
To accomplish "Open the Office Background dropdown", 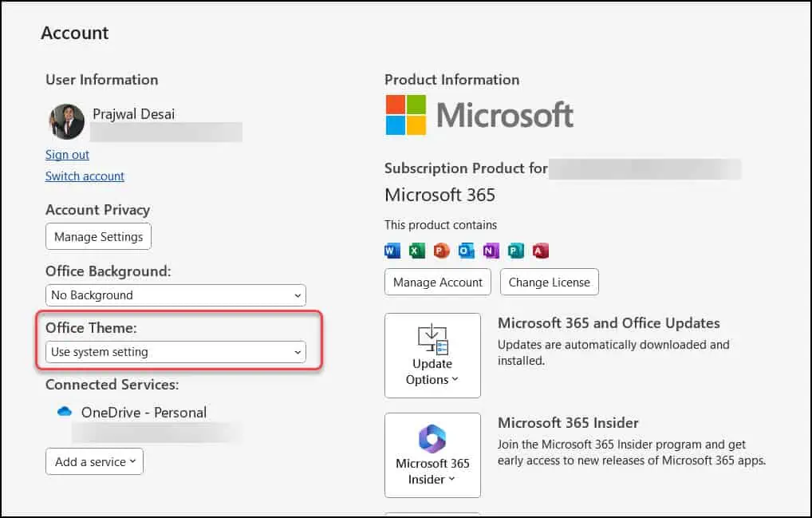I will coord(175,295).
